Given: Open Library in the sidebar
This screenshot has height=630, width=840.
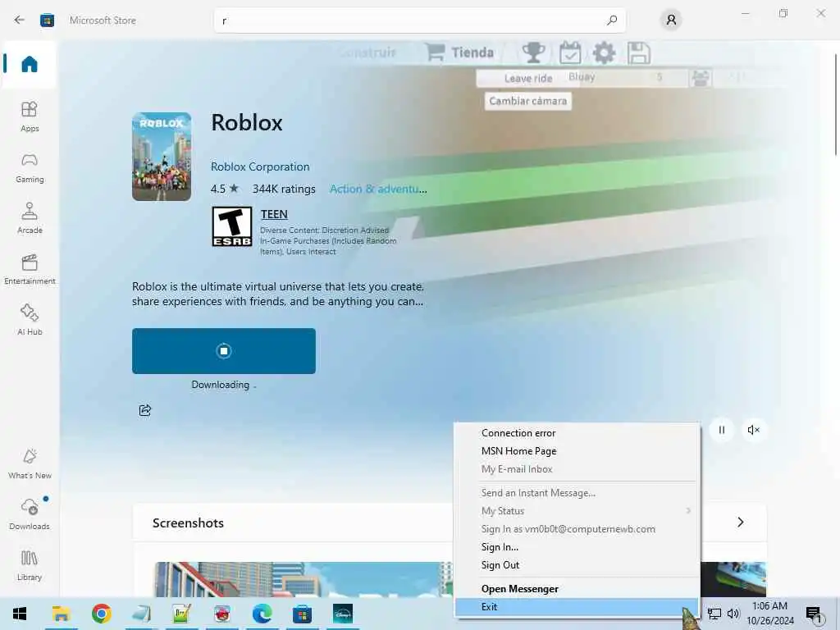Looking at the screenshot, I should pyautogui.click(x=30, y=565).
